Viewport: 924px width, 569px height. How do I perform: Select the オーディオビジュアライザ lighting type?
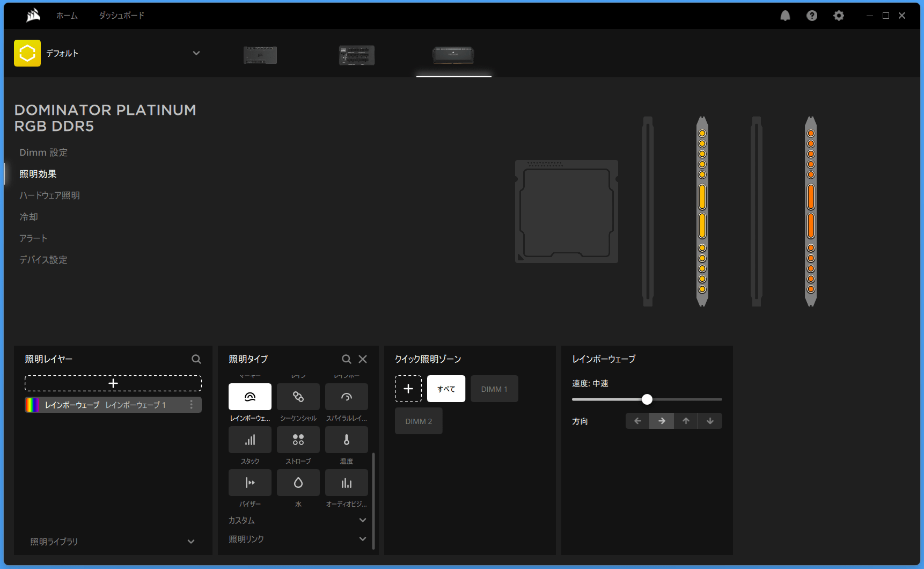point(347,483)
